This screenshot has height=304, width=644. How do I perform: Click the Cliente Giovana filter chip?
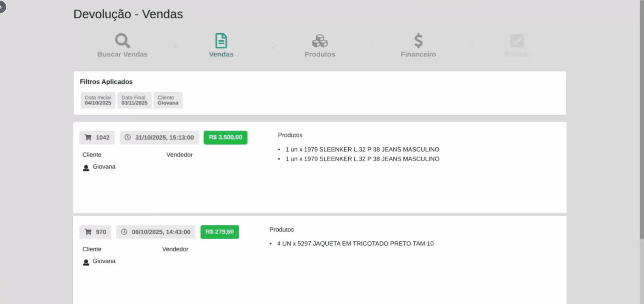(x=168, y=100)
